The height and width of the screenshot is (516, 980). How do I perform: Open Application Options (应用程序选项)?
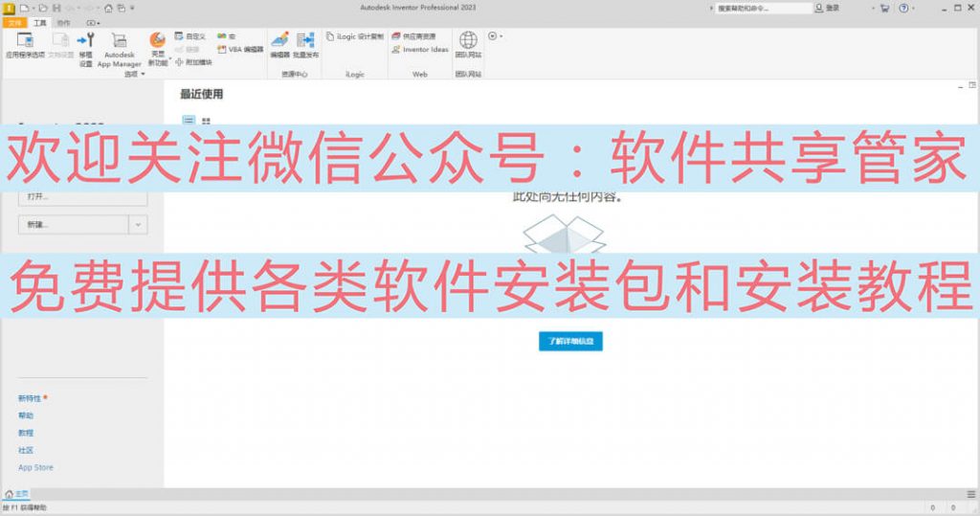pos(25,45)
